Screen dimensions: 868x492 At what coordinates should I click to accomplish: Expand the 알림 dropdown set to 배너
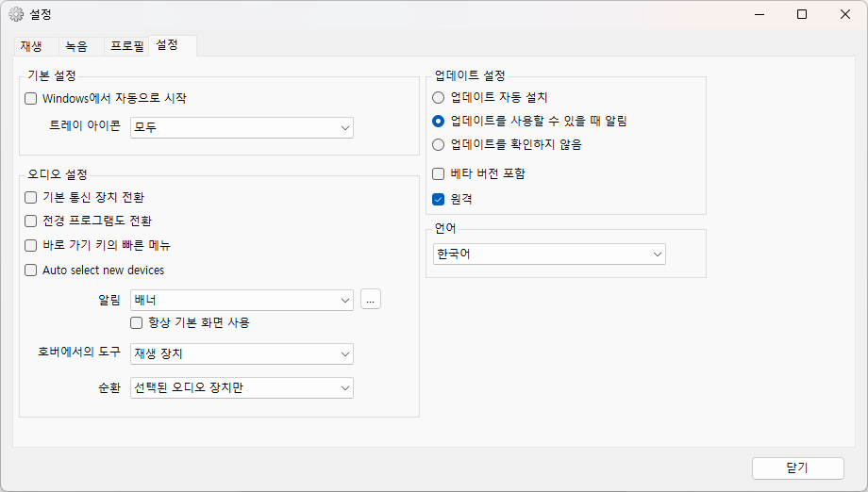(242, 300)
